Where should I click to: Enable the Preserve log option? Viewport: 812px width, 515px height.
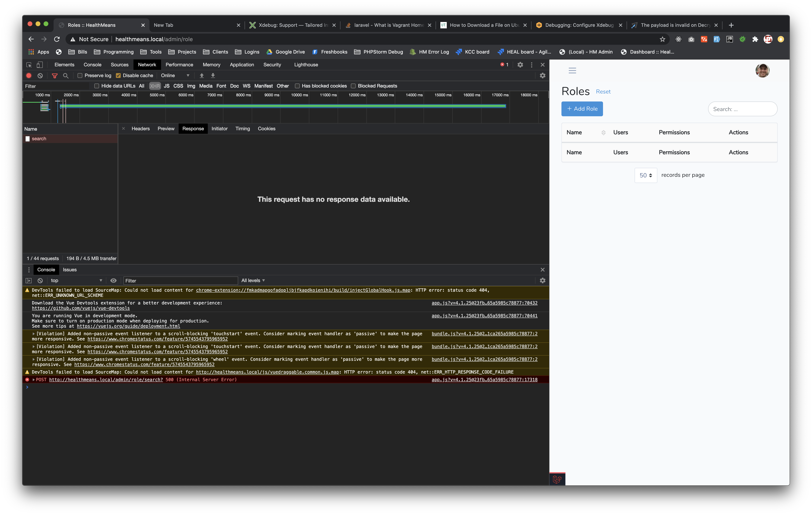tap(80, 76)
